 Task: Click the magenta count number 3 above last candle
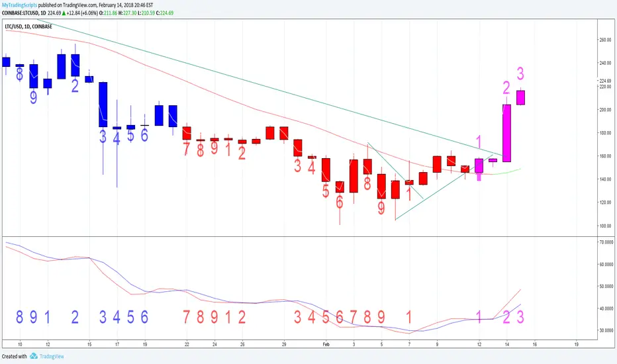[x=520, y=73]
